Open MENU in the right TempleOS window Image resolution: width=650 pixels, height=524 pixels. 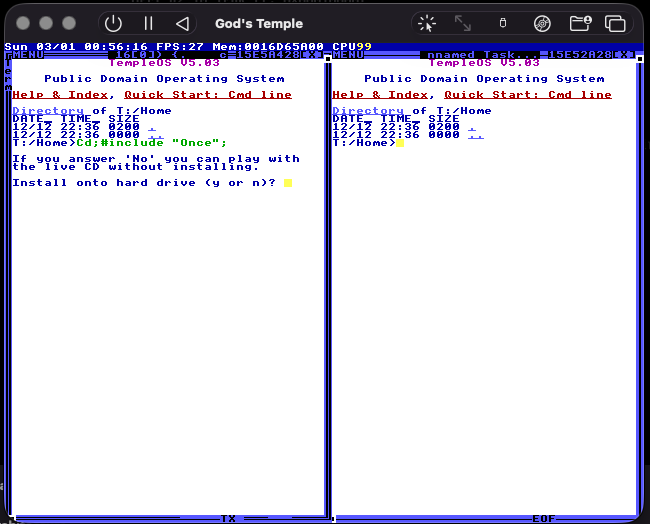tap(348, 55)
